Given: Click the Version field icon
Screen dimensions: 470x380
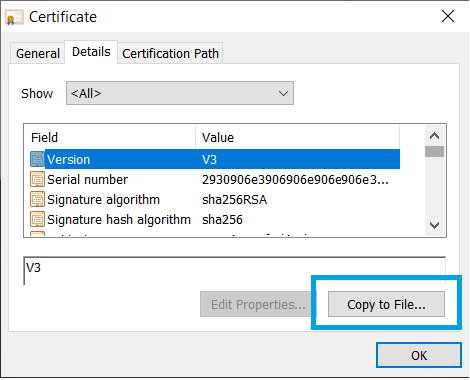Looking at the screenshot, I should 37,159.
